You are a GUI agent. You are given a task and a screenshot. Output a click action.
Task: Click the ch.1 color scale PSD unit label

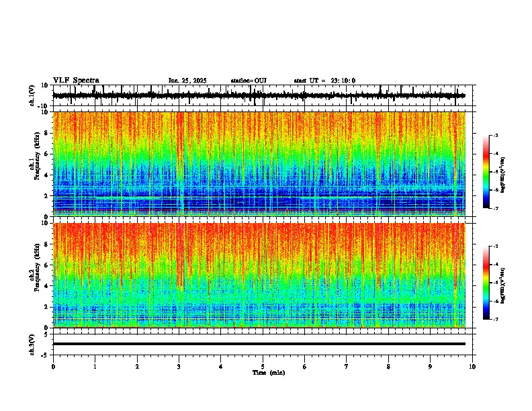[x=503, y=175]
